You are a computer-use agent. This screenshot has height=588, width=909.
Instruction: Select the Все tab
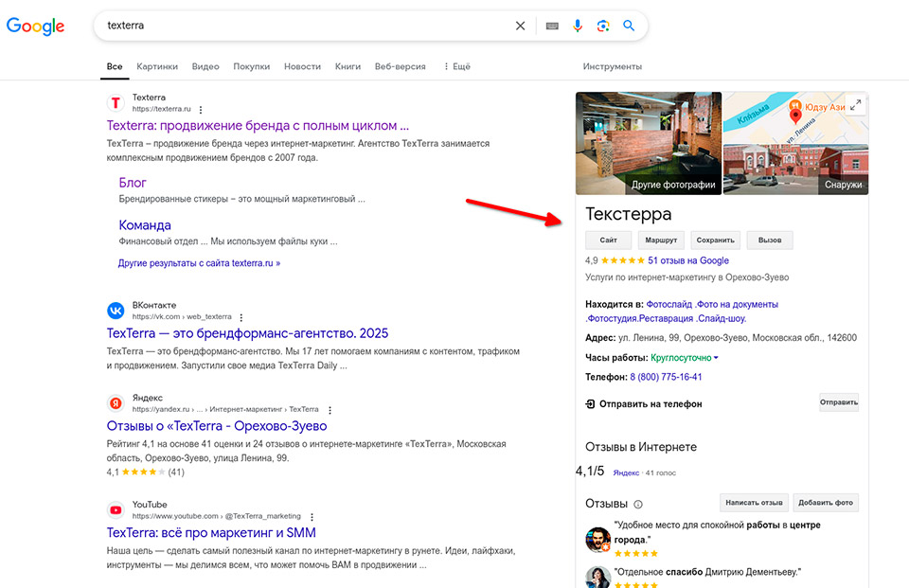[115, 66]
